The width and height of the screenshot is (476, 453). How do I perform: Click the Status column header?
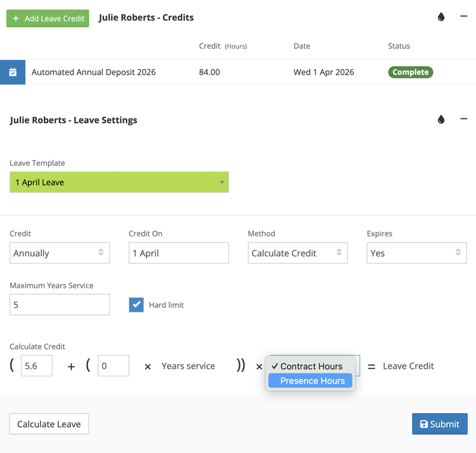399,46
